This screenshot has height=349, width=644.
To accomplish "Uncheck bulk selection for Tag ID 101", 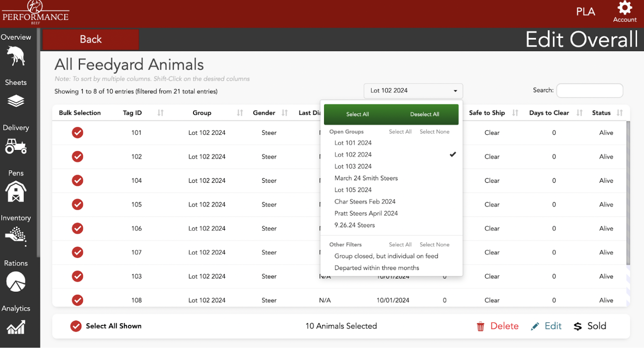I will pos(77,133).
